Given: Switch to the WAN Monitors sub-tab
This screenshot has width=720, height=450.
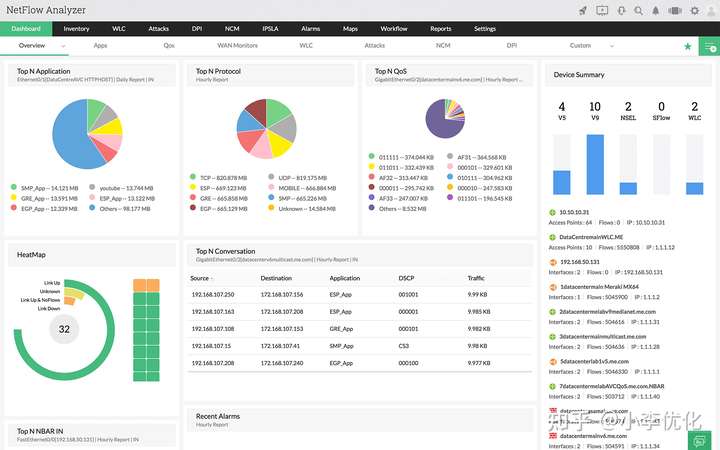Looking at the screenshot, I should coord(237,45).
